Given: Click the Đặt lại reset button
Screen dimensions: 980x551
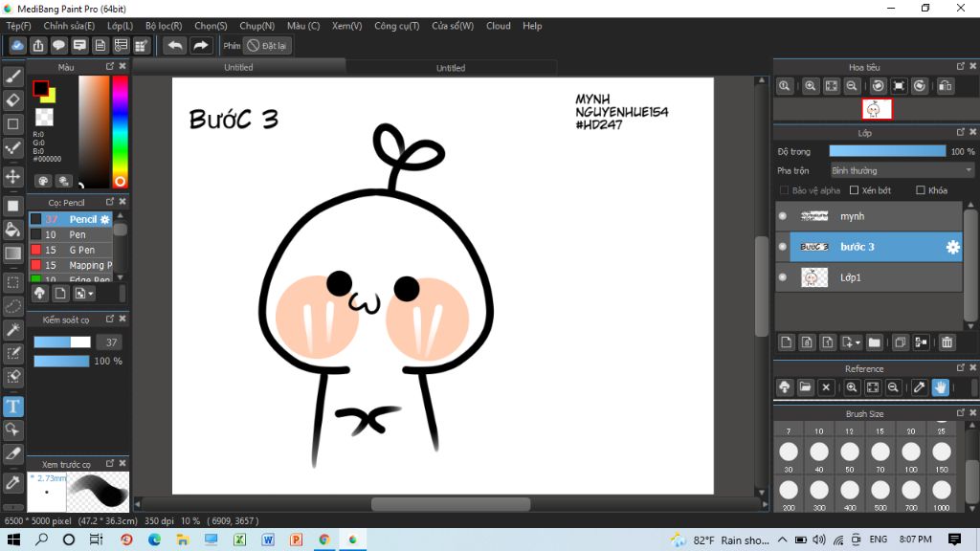Looking at the screenshot, I should [x=268, y=46].
